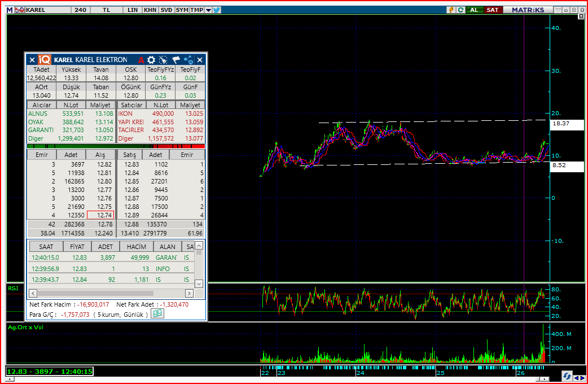Click the 18.37 price label on axis

tap(567, 124)
